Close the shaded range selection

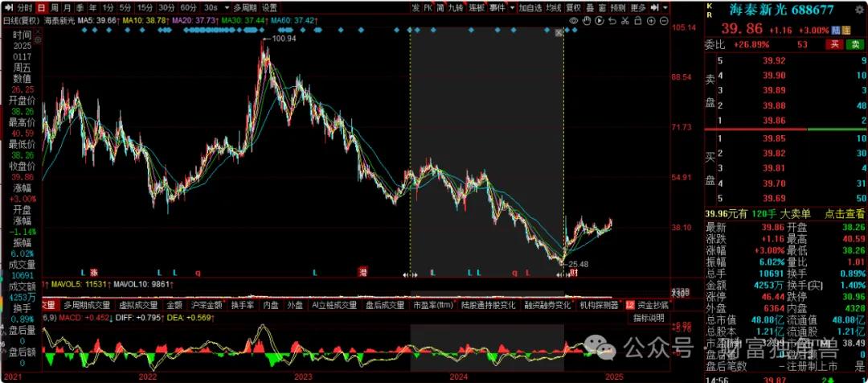click(x=559, y=33)
